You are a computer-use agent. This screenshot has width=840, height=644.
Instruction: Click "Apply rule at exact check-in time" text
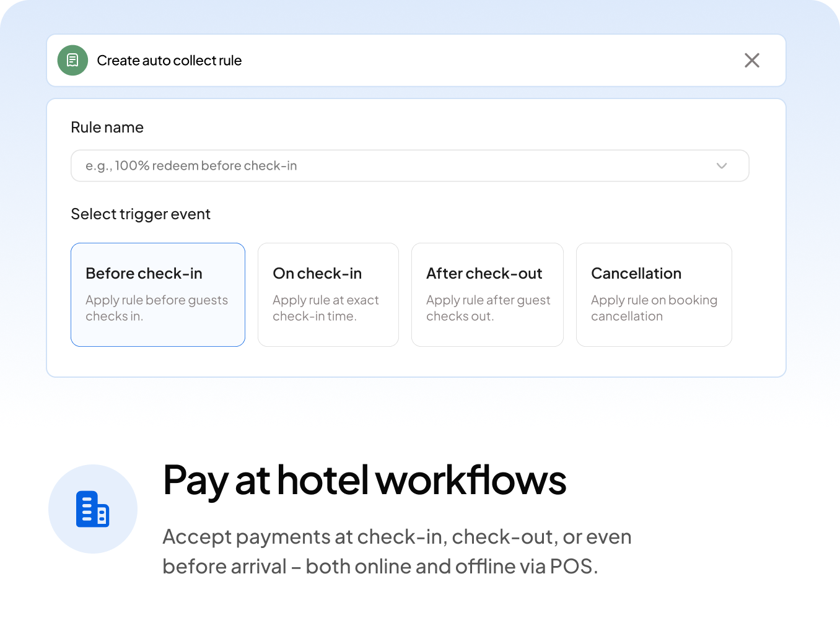[325, 308]
